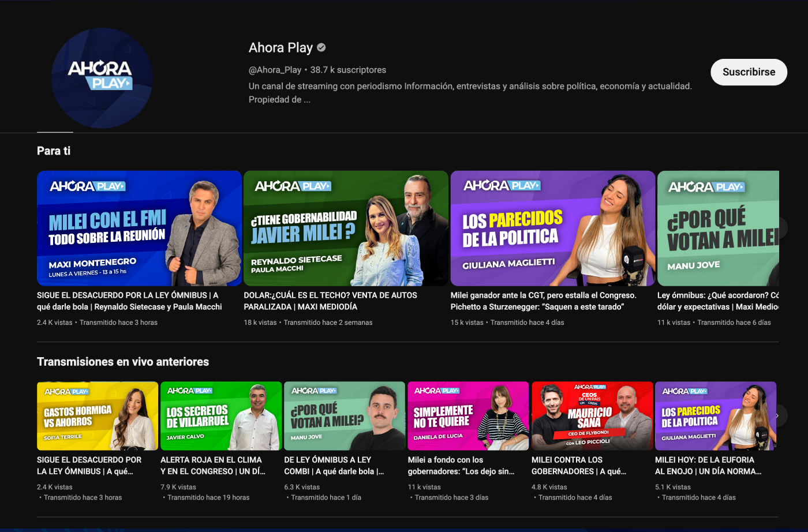This screenshot has width=808, height=532.
Task: Open the '¿Tiene gobernabilidad Javier Milei?' thumbnail
Action: [346, 228]
